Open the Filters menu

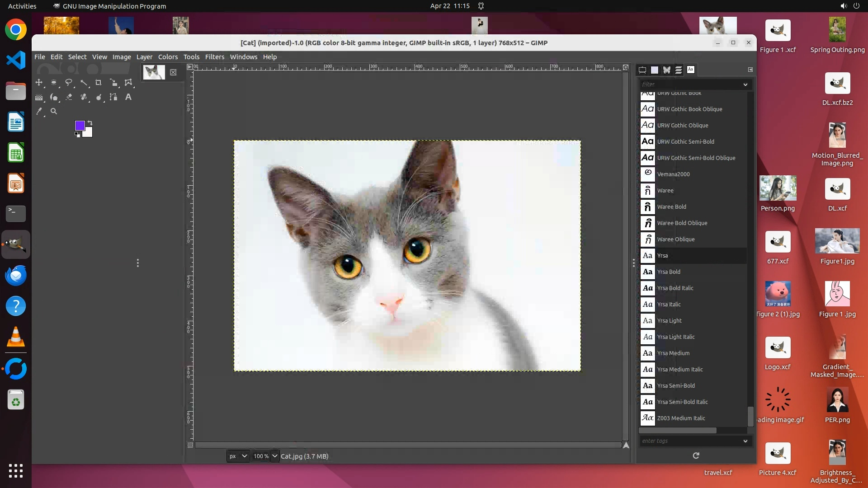214,57
